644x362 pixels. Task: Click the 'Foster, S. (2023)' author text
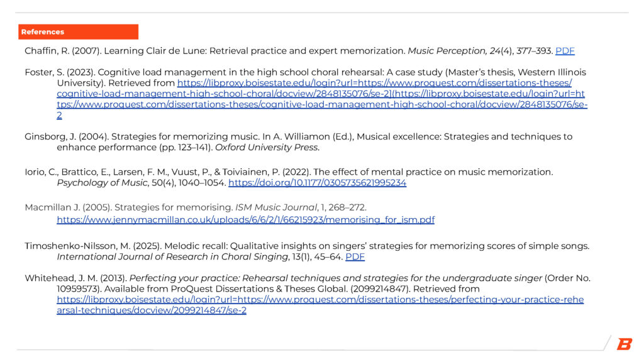click(58, 72)
